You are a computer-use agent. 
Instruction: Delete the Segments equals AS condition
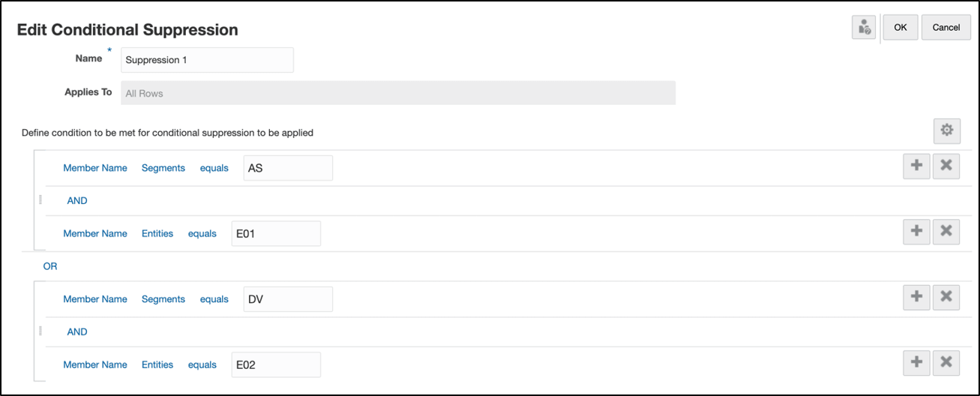tap(946, 166)
